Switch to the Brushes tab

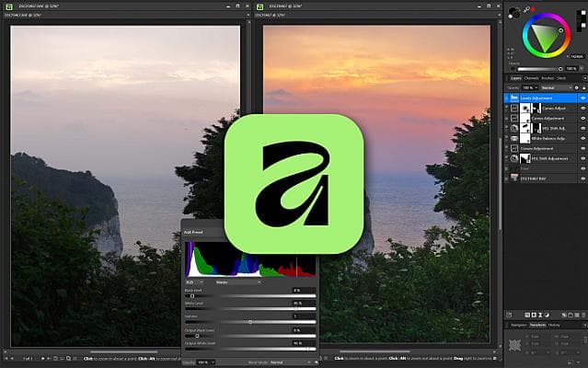(548, 78)
